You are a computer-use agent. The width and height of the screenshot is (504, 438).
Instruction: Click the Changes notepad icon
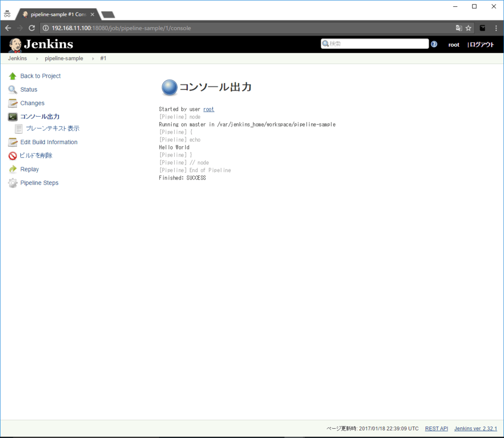pos(12,103)
